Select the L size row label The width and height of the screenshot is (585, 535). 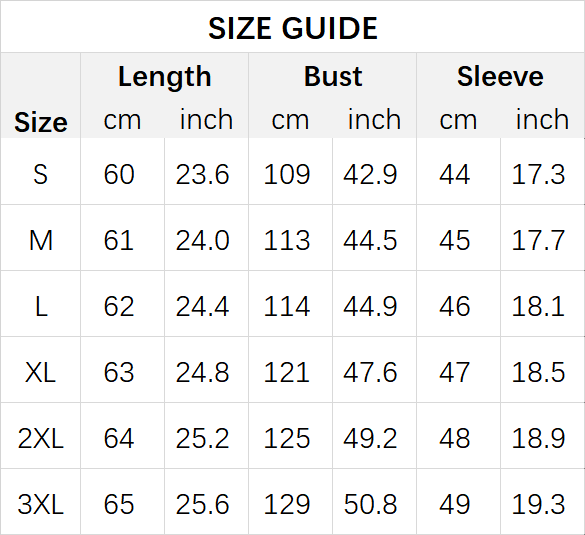click(x=41, y=306)
